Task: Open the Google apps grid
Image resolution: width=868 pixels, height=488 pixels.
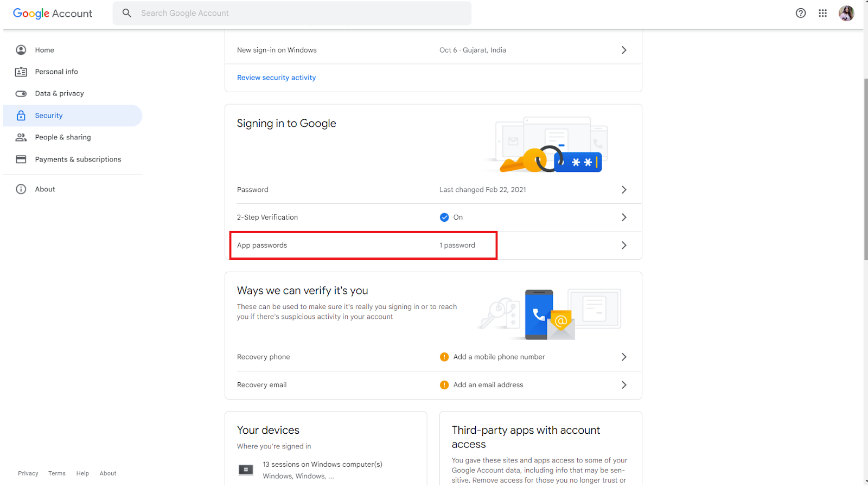Action: point(823,13)
